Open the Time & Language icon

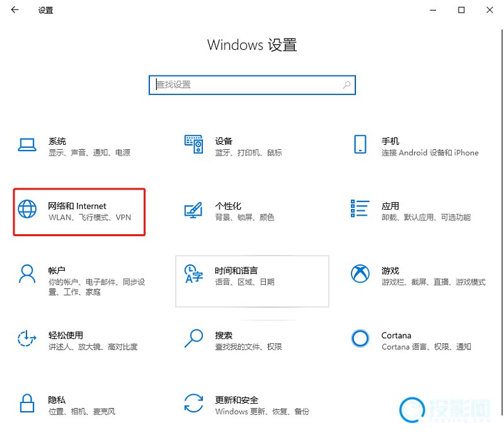pyautogui.click(x=193, y=274)
